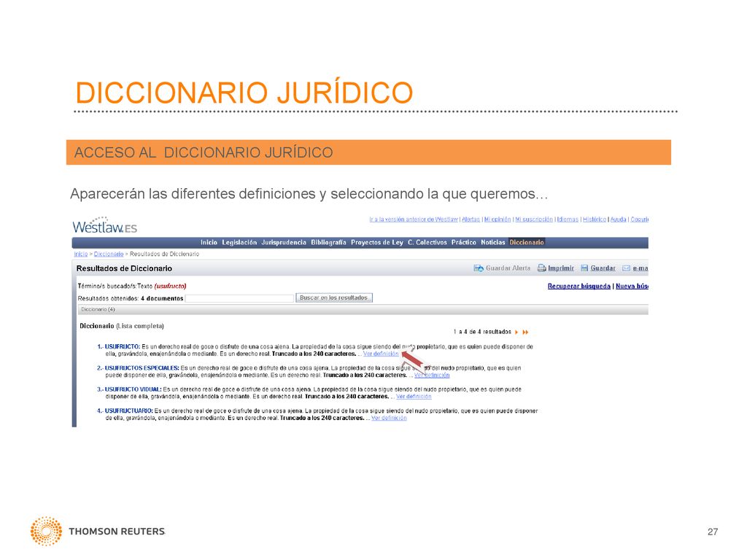Click Ir a la versión anterior de Westlaw
The image size is (747, 560).
(x=414, y=219)
